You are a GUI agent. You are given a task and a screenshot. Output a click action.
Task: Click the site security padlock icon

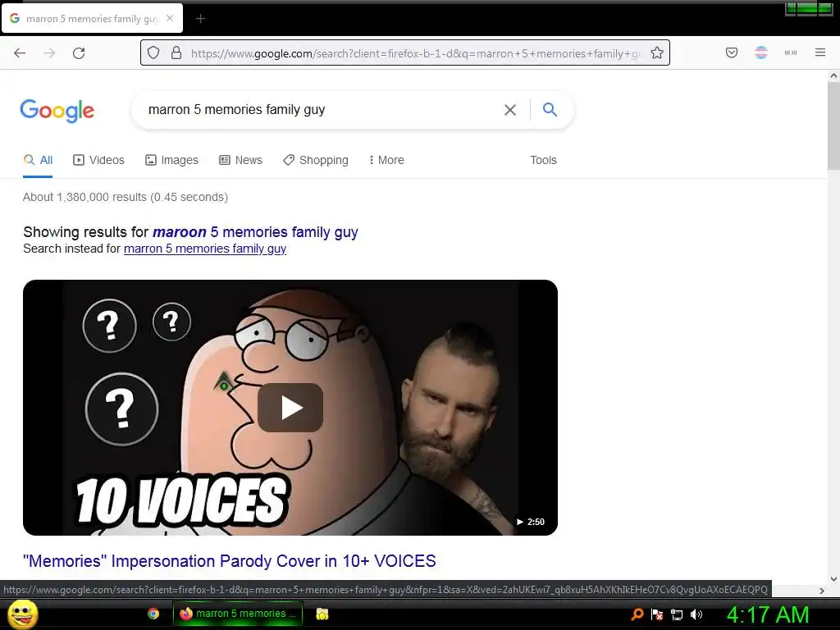pos(176,52)
